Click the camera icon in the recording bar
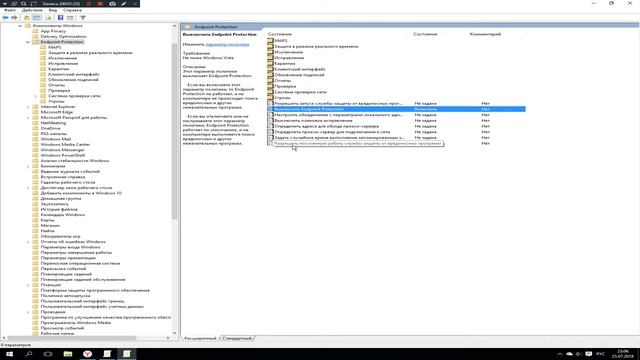 pos(112,4)
